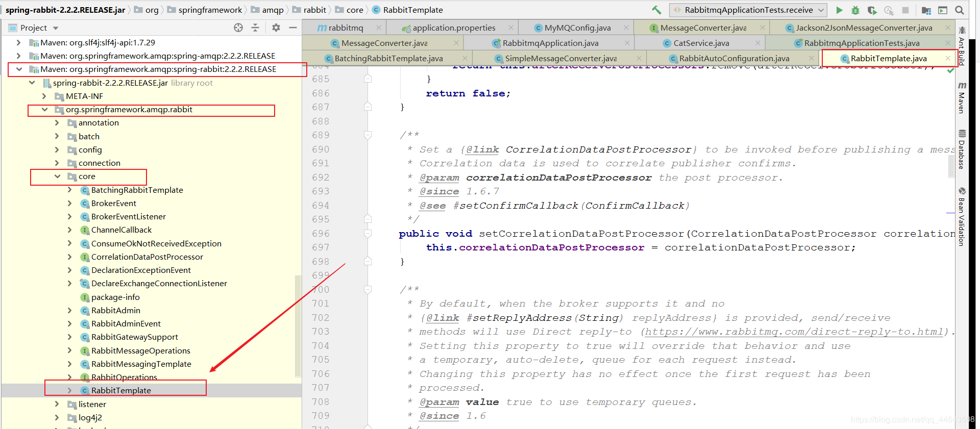
Task: Close the CatService.java tab
Action: click(x=758, y=43)
